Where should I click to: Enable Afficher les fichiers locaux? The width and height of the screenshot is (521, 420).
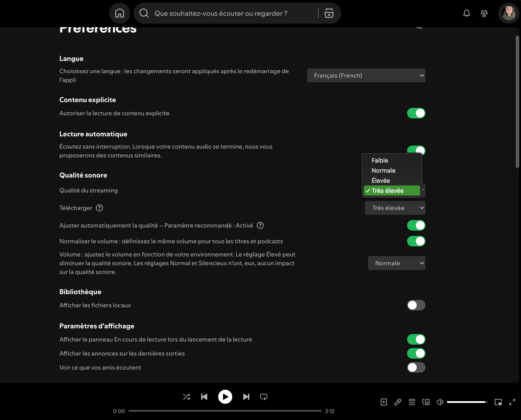(416, 305)
